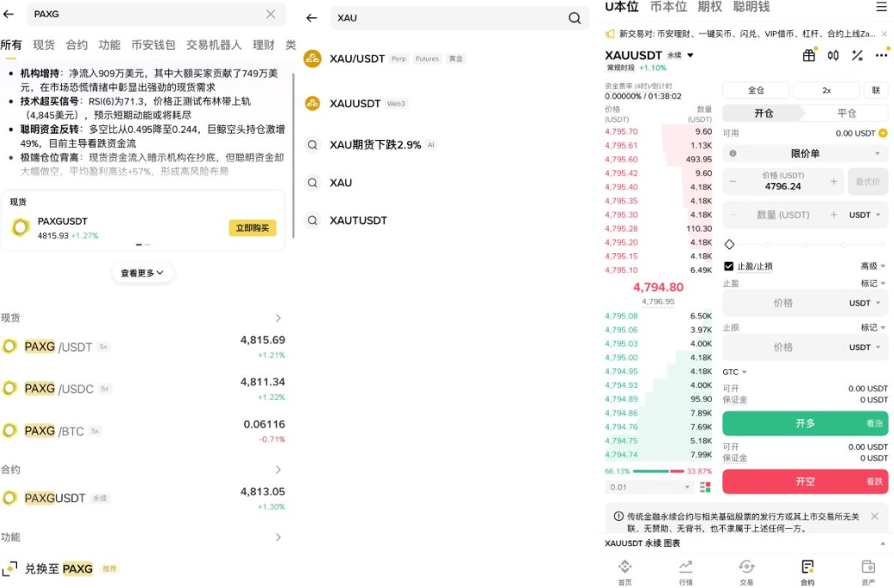Tap back arrow on PAXG search screen
894x588 pixels.
(9, 14)
